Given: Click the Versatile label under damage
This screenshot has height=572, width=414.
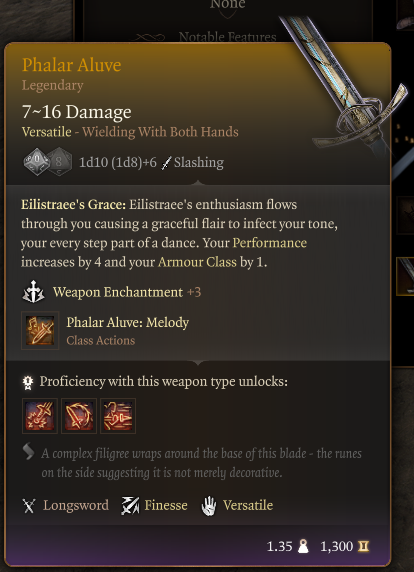Looking at the screenshot, I should click(x=47, y=132).
